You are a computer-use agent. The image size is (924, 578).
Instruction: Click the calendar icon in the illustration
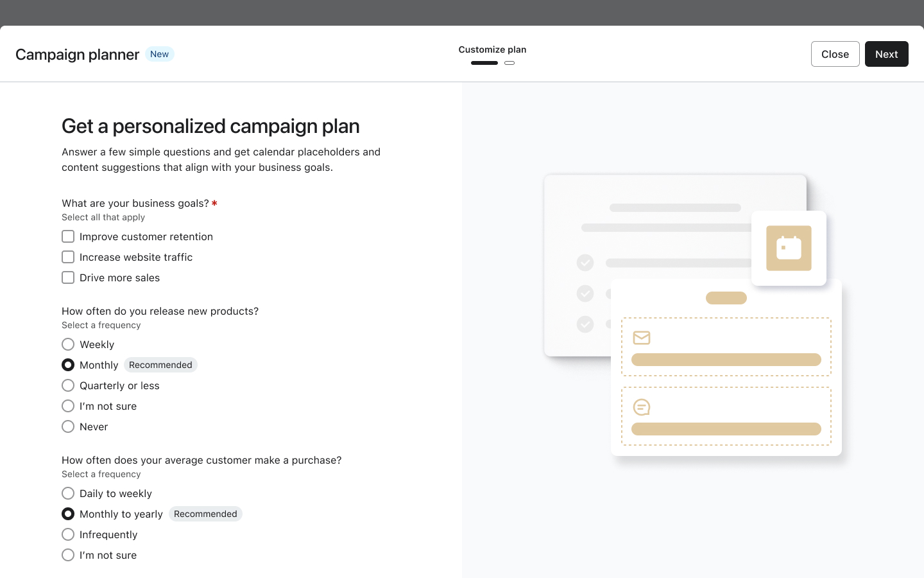click(x=789, y=248)
